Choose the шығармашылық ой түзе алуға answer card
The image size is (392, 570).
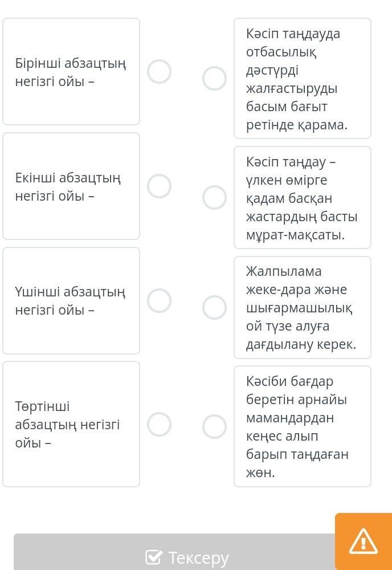point(303,308)
